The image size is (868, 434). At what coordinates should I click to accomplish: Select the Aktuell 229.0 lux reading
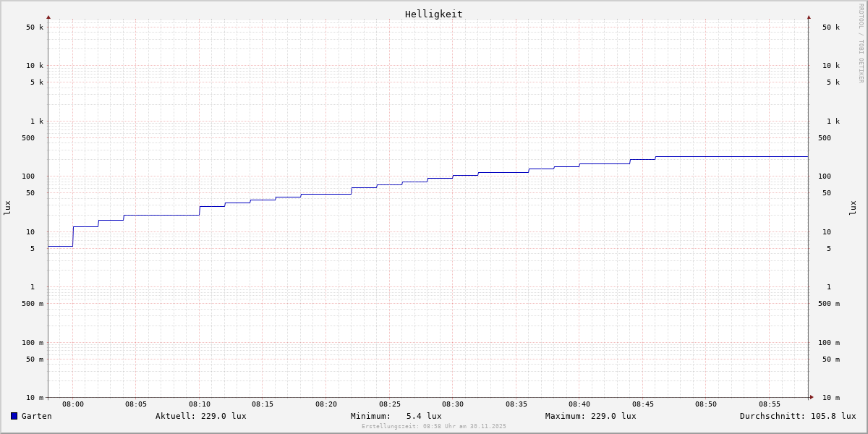[x=200, y=416]
